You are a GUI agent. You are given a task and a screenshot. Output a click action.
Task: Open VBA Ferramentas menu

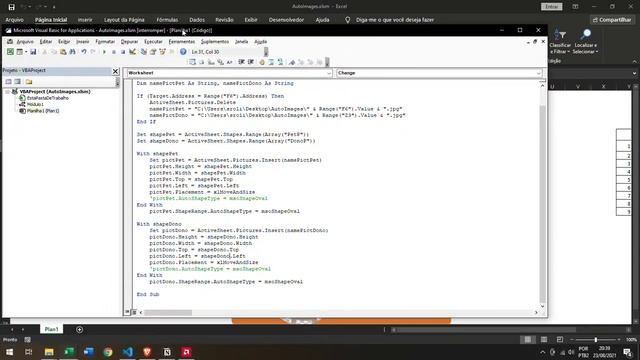182,42
